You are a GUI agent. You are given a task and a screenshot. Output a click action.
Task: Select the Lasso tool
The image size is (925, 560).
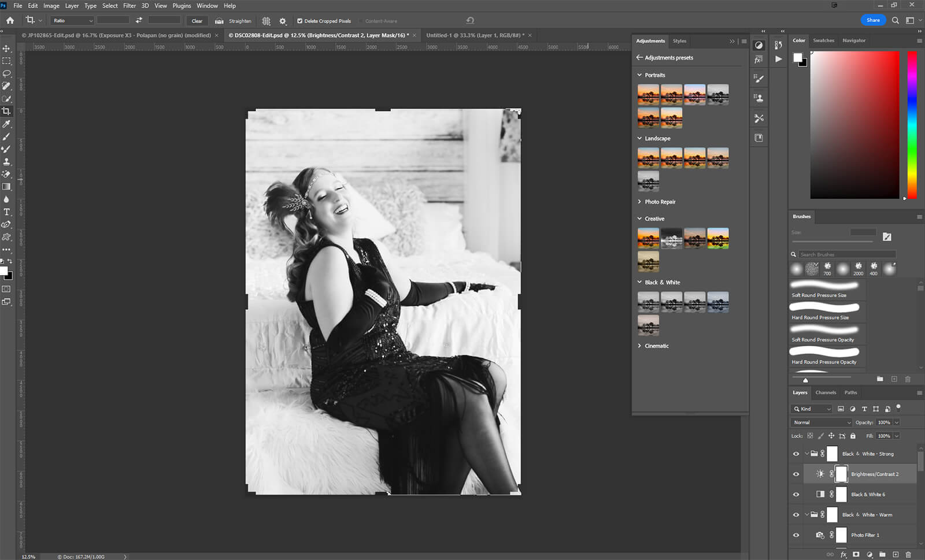pyautogui.click(x=6, y=73)
